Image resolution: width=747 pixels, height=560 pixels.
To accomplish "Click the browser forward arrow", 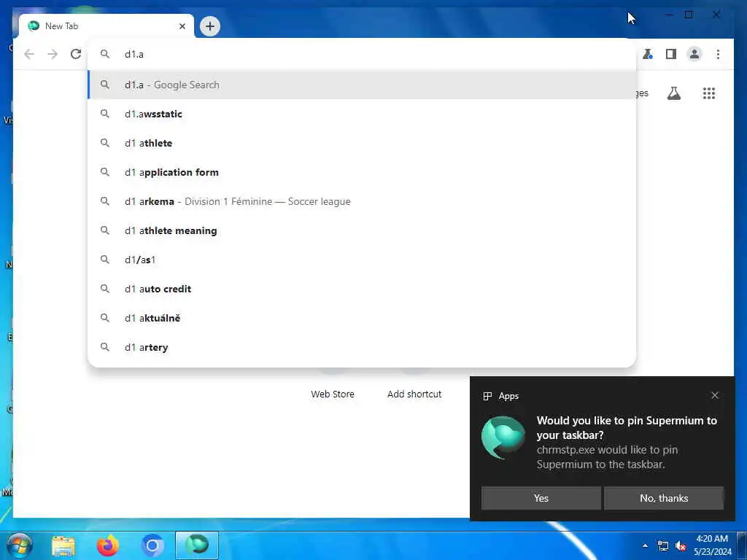I will [x=53, y=54].
